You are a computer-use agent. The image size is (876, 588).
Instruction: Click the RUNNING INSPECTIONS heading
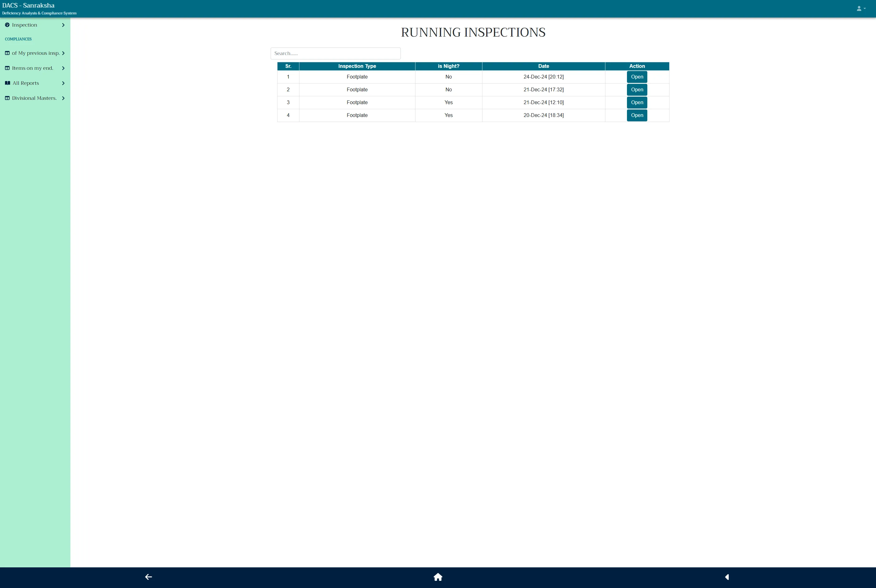coord(473,32)
